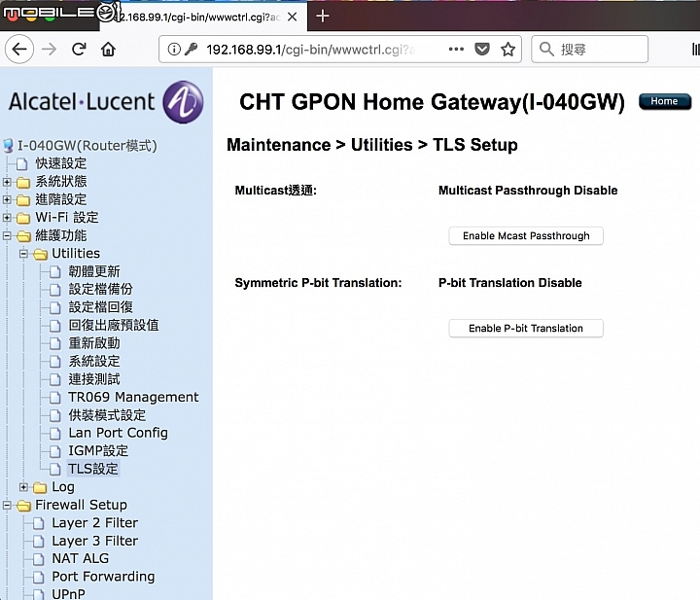The width and height of the screenshot is (700, 600).
Task: Collapse the Utilities tree node
Action: pos(23,254)
